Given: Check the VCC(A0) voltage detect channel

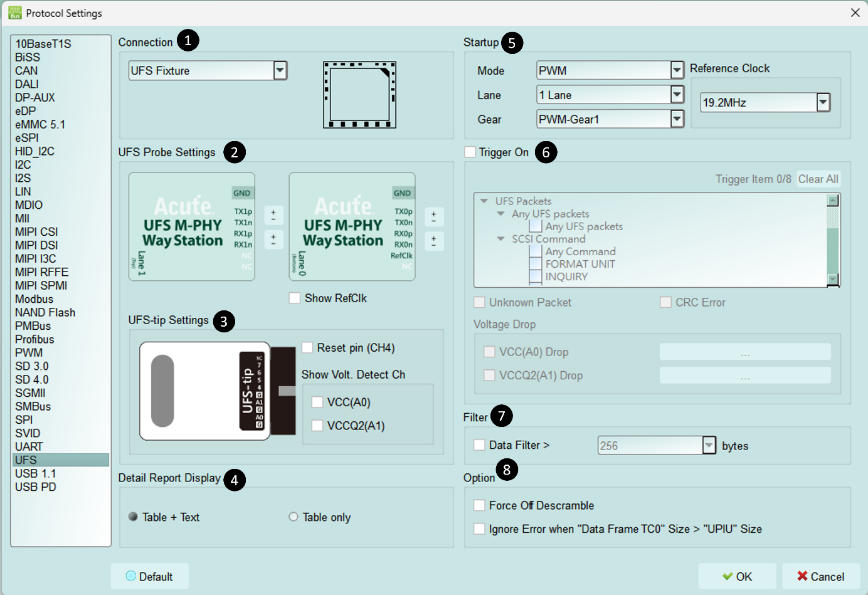Looking at the screenshot, I should tap(317, 402).
